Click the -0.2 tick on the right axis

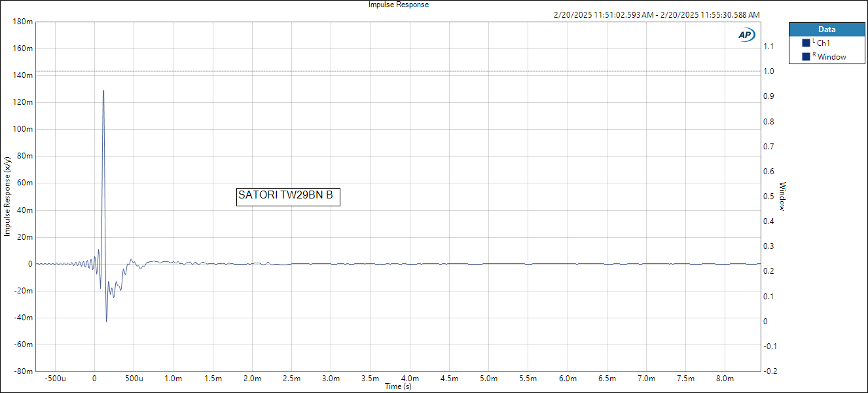(769, 371)
